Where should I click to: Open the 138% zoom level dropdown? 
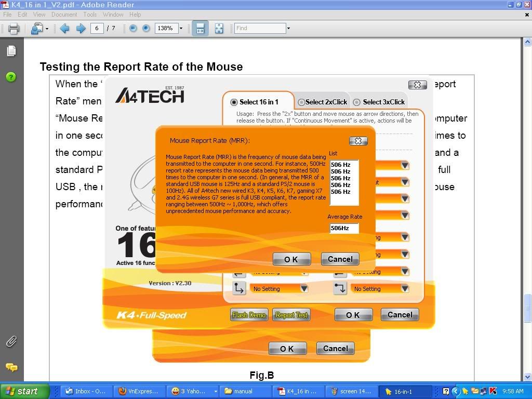tap(181, 28)
